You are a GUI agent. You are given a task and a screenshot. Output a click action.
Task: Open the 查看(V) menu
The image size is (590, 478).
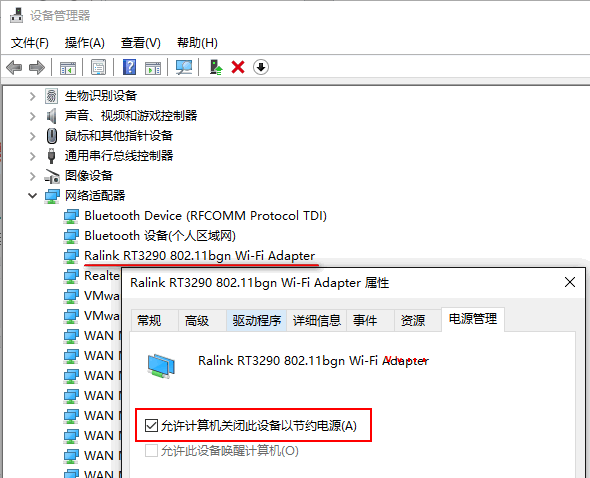coord(141,43)
